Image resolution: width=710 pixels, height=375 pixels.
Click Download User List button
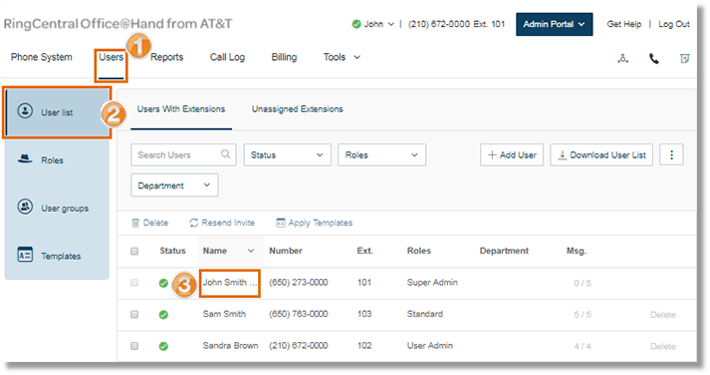[x=601, y=155]
